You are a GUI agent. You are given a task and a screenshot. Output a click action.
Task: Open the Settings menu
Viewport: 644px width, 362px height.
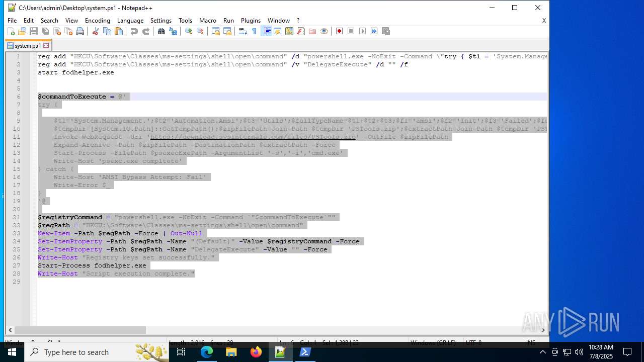coord(161,21)
